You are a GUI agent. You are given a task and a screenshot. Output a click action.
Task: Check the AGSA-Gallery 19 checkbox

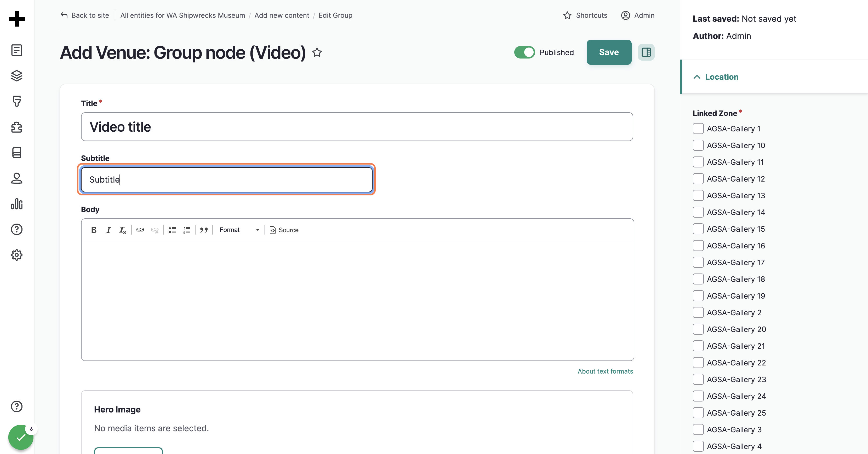(698, 296)
